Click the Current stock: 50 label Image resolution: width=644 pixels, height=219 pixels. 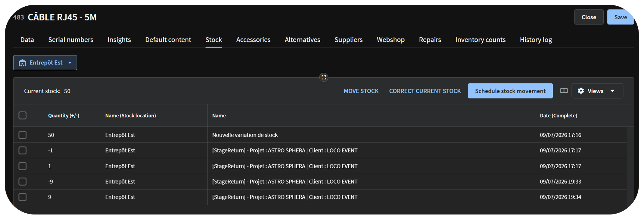(x=47, y=91)
